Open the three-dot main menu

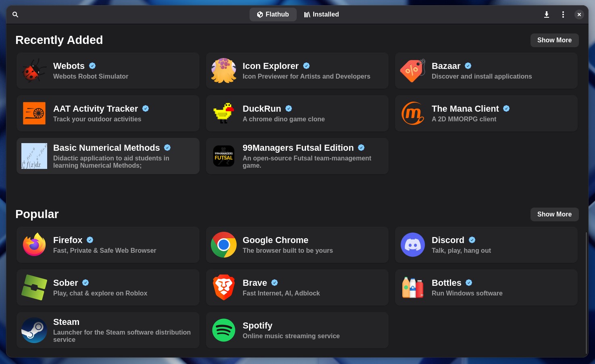[x=563, y=15]
